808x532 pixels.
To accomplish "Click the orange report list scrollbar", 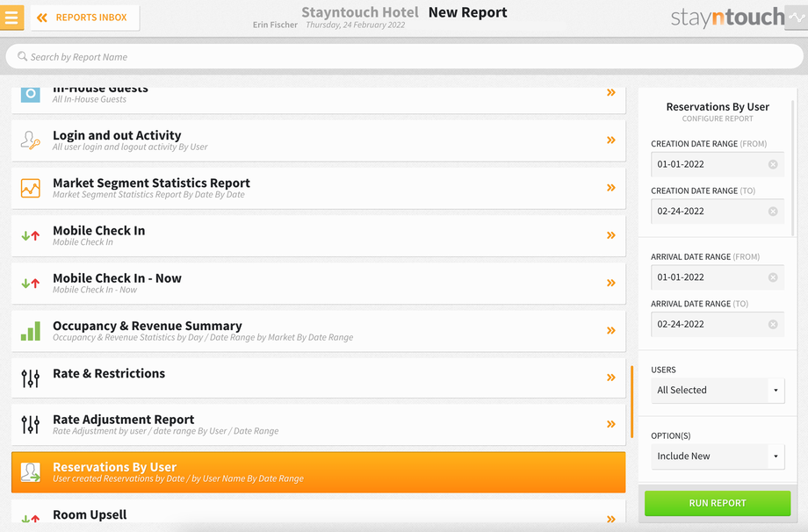I will pos(632,402).
